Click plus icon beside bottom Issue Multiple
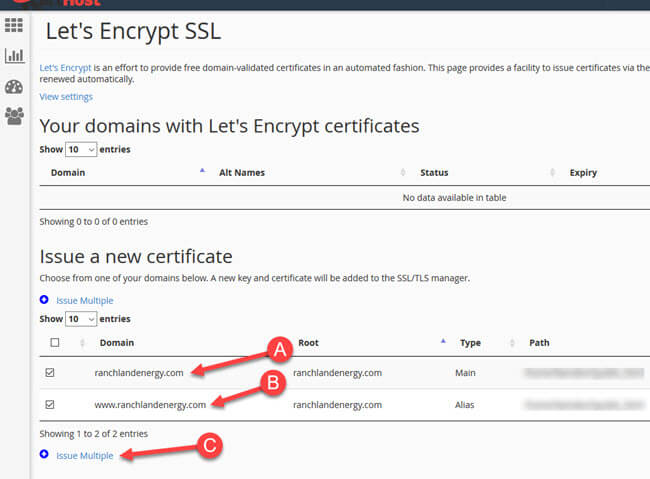Viewport: 650px width, 479px height. [x=44, y=454]
